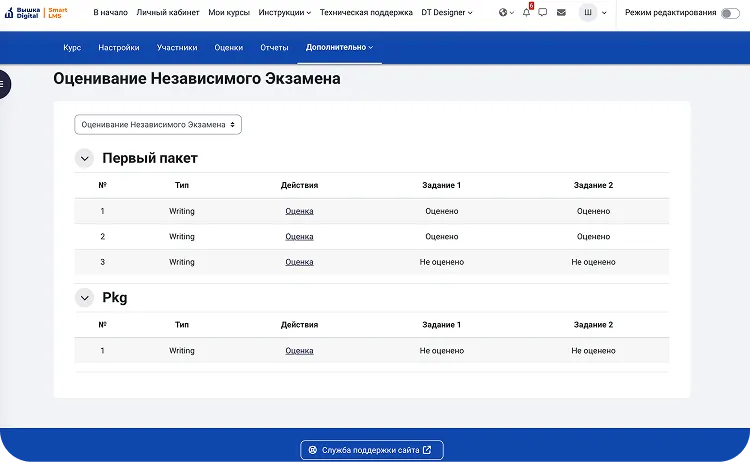
Task: Open Техническая поддержка
Action: coord(366,12)
